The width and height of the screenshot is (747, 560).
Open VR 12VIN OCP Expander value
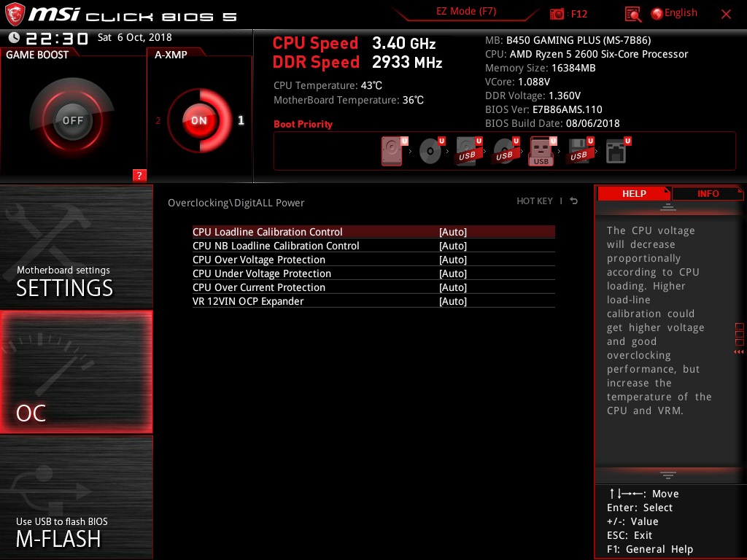tap(453, 301)
